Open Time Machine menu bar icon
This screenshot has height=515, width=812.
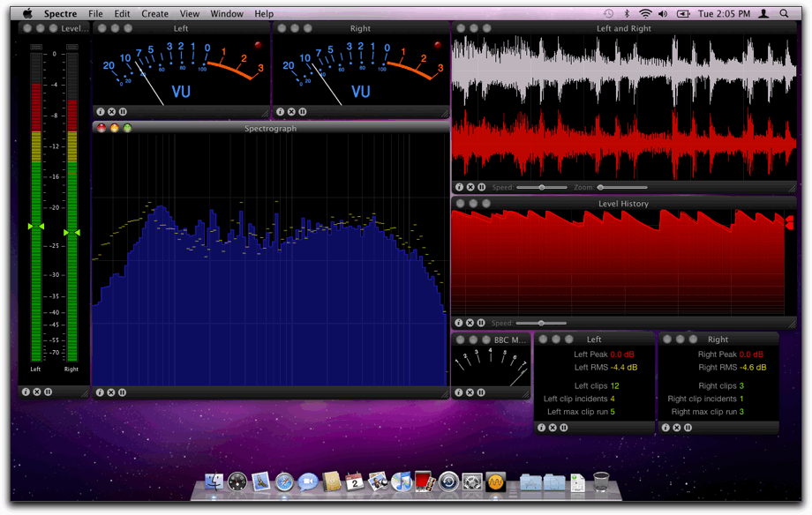pos(608,13)
